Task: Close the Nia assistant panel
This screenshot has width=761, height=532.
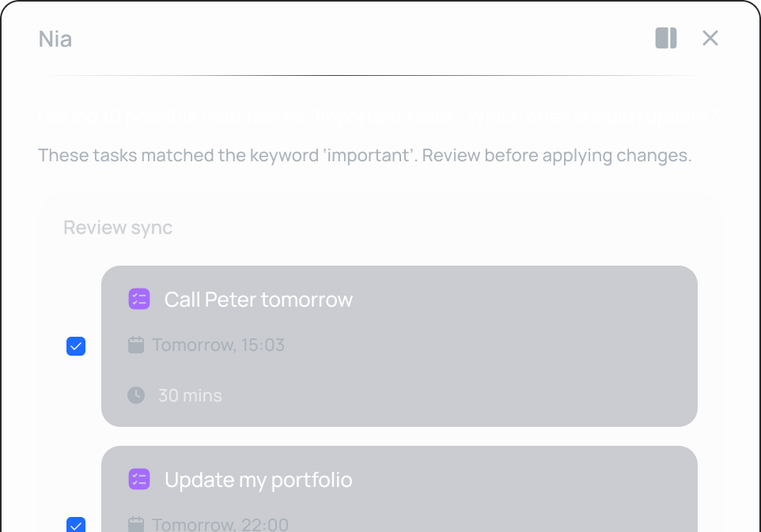Action: (x=710, y=38)
